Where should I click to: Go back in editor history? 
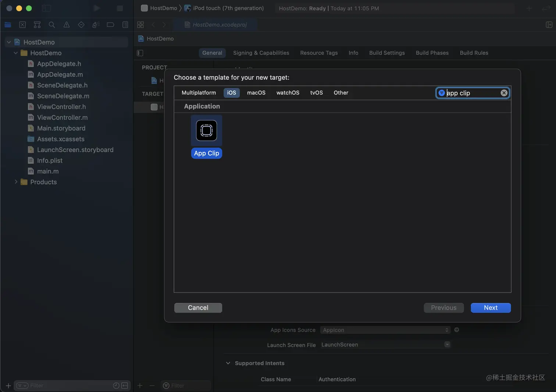pos(153,25)
